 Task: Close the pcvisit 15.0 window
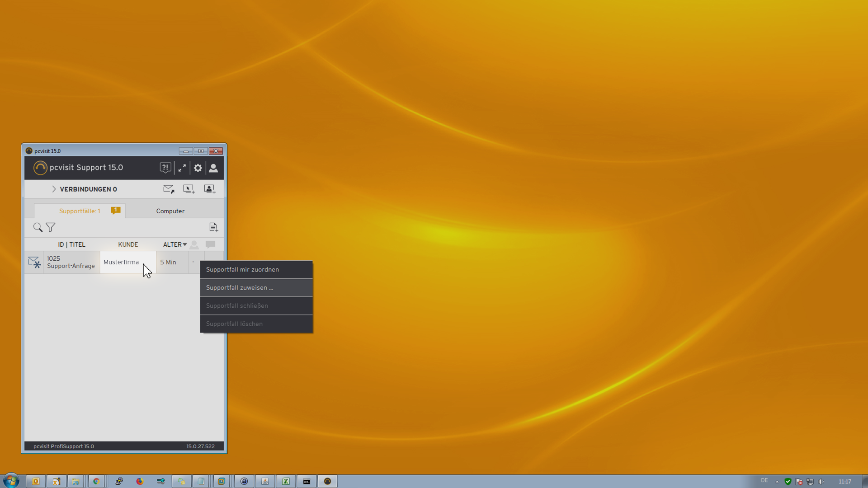tap(216, 151)
